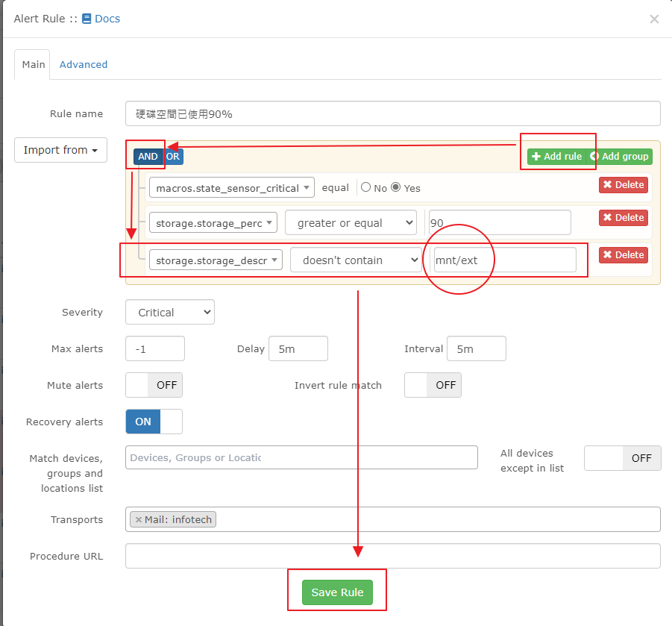Click the Max alerts field
The height and width of the screenshot is (626, 672).
coord(155,348)
